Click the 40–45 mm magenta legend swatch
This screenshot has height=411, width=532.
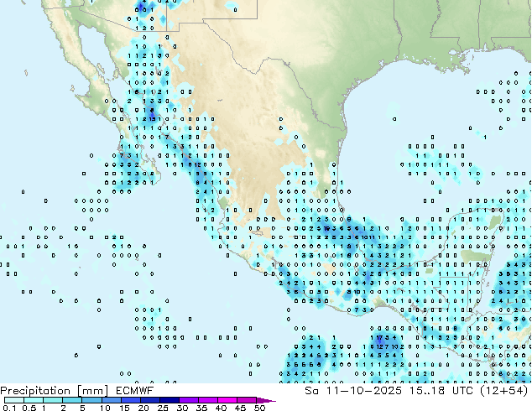coord(227,400)
